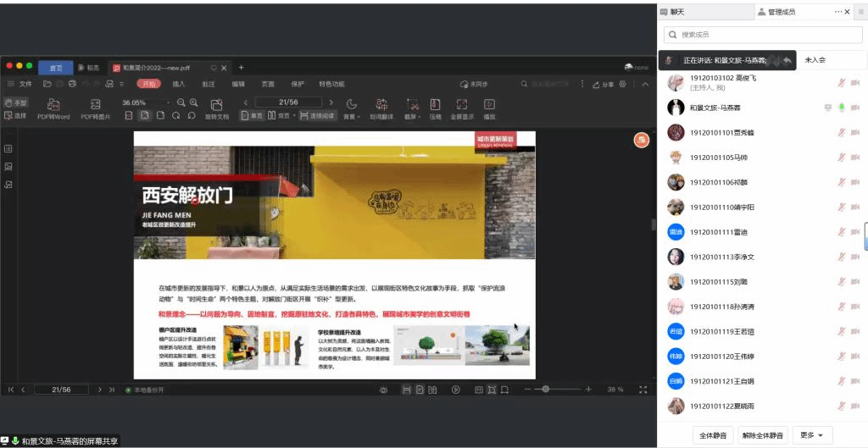The height and width of the screenshot is (448, 868).
Task: Toggle camera for 19120101105马帅
Action: [x=855, y=157]
